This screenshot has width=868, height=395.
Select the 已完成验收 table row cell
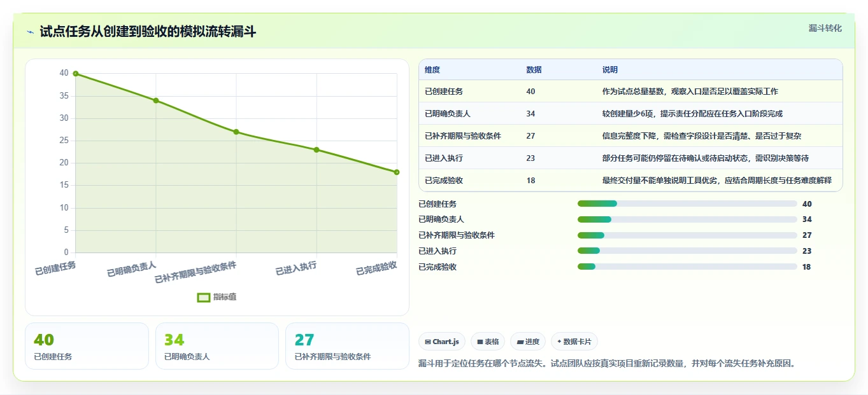coord(444,181)
